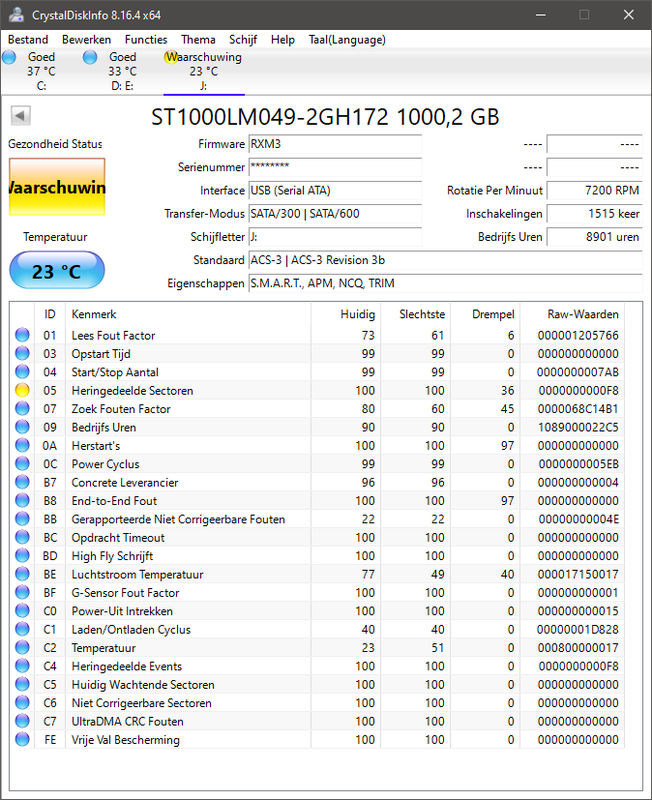Open the Thema menu
Screen dimensions: 652x800
click(197, 39)
